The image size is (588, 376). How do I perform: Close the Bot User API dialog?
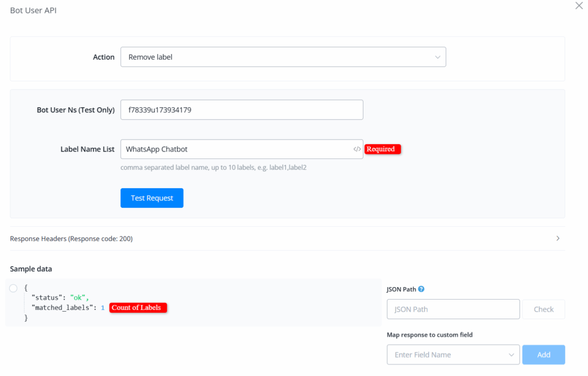click(579, 6)
